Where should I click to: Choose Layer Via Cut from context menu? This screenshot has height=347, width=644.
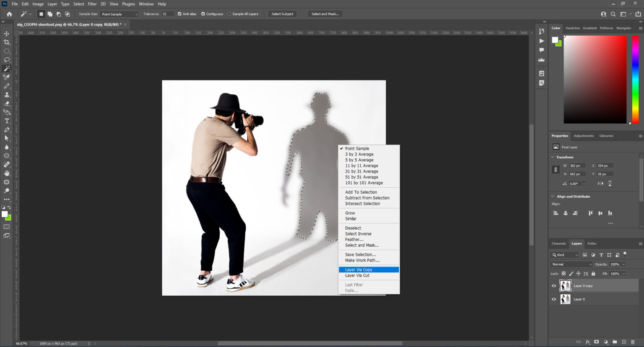point(357,275)
